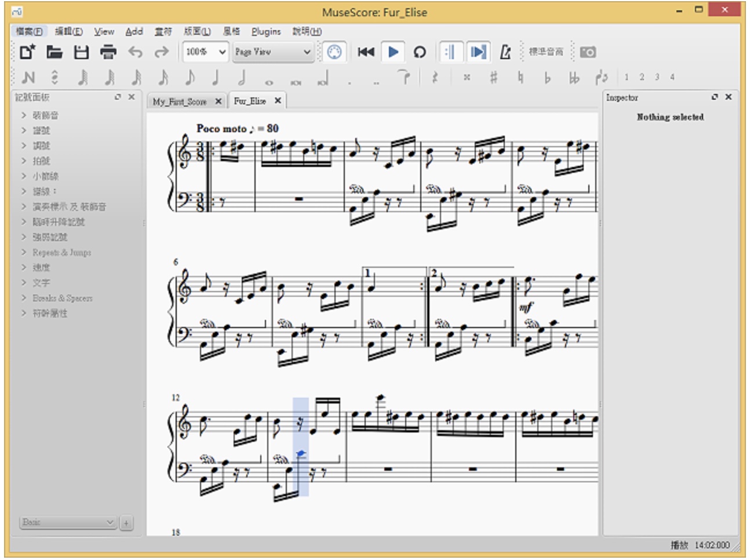Screen dimensions: 750x560
Task: Toggle pan score during playback
Action: (478, 52)
